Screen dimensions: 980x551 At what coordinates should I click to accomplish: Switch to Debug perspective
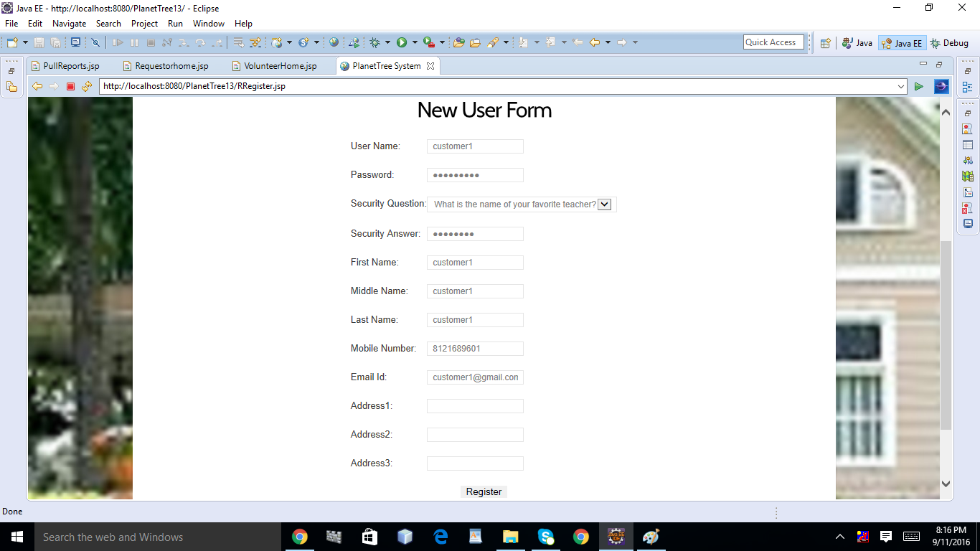[949, 43]
